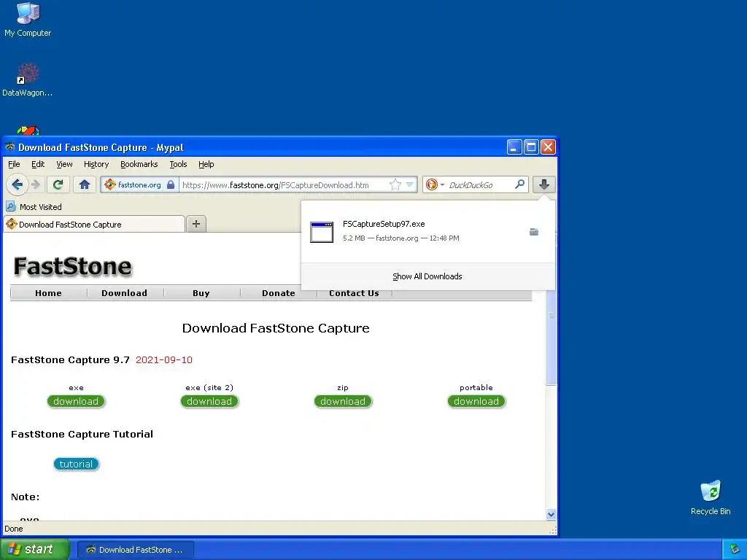This screenshot has height=560, width=747.
Task: Open the URL history dropdown arrow
Action: click(410, 184)
